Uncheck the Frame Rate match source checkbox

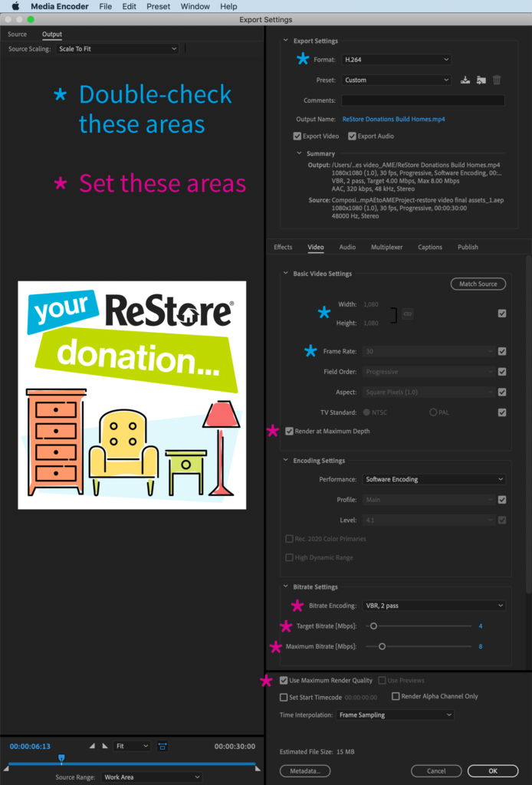click(502, 351)
